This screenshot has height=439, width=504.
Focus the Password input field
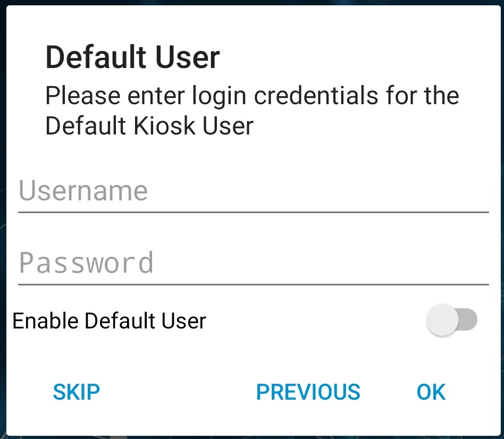[253, 264]
